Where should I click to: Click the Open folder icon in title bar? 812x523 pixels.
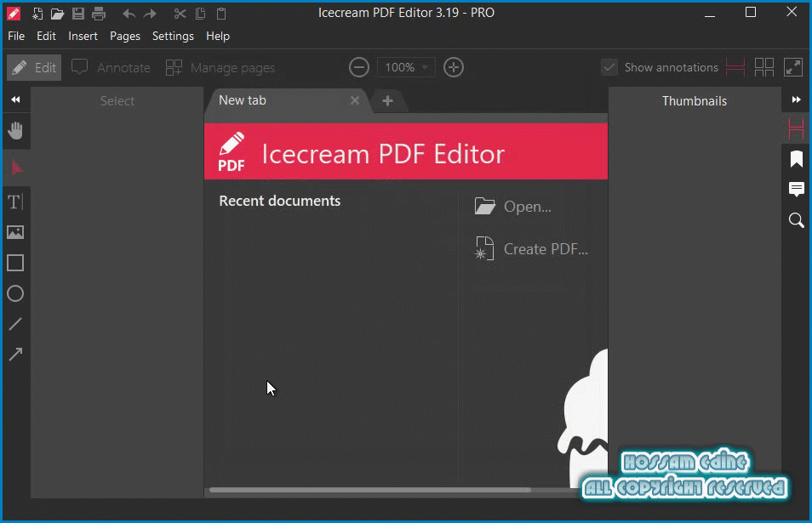pos(57,14)
